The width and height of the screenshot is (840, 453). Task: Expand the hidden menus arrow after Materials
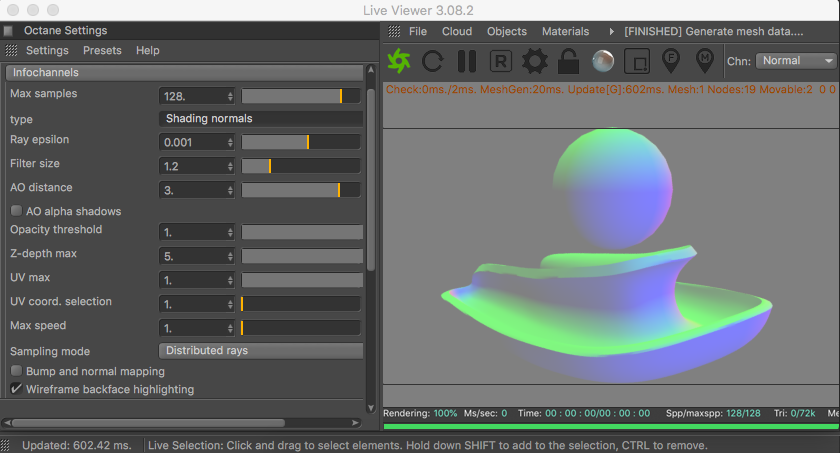click(x=611, y=32)
